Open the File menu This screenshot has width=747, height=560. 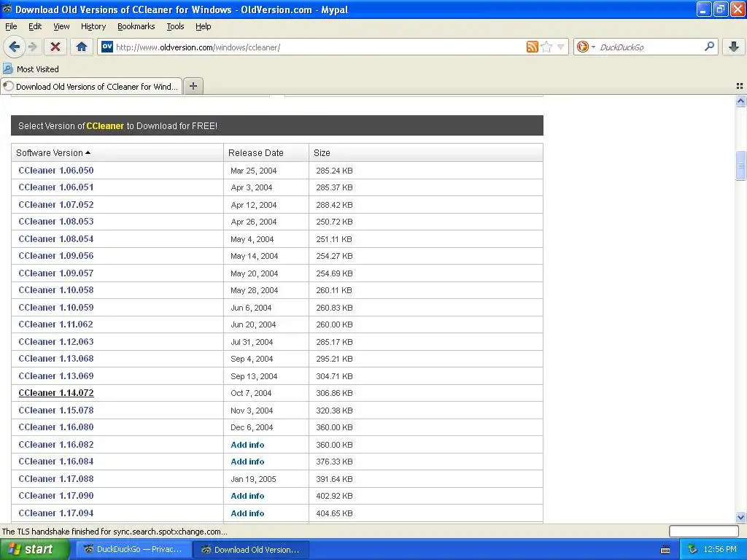coord(11,26)
